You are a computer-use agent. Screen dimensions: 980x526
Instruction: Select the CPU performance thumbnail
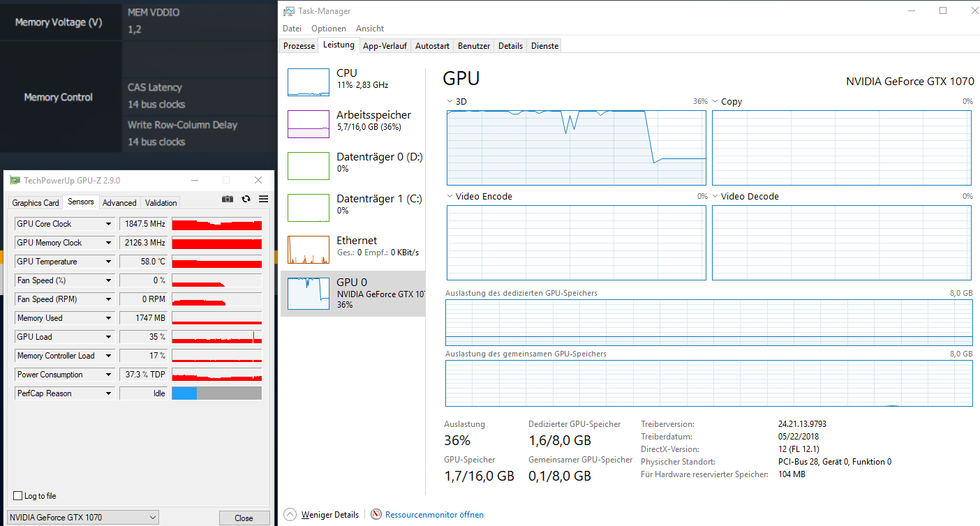(309, 82)
